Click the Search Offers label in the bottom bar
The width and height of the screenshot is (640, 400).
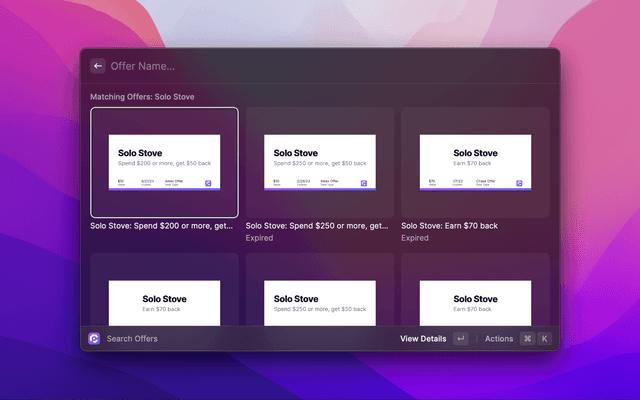click(x=132, y=339)
